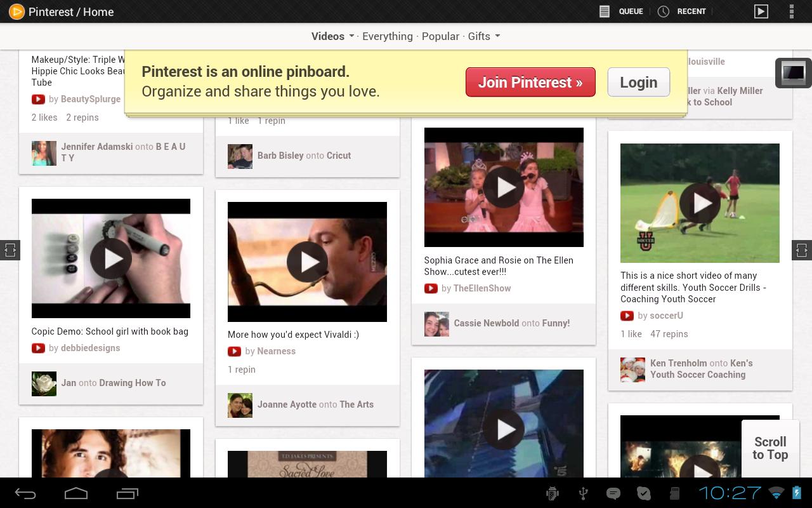Viewport: 812px width, 508px height.
Task: Tap the checkmark notification icon
Action: point(644,493)
